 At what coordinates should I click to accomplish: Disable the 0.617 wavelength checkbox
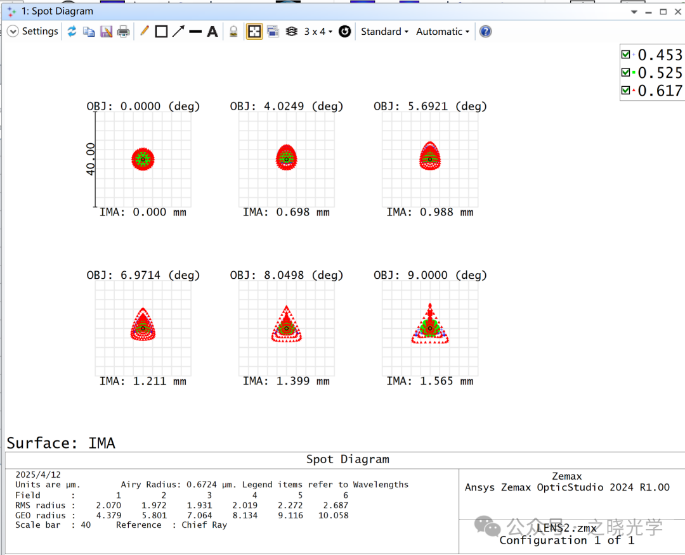pos(626,91)
